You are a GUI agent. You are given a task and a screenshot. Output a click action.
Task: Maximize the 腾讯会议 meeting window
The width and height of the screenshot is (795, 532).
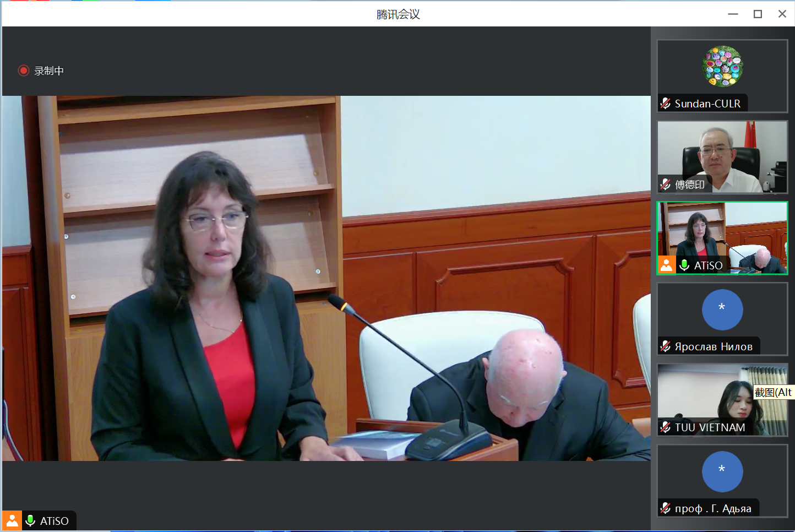pos(758,14)
